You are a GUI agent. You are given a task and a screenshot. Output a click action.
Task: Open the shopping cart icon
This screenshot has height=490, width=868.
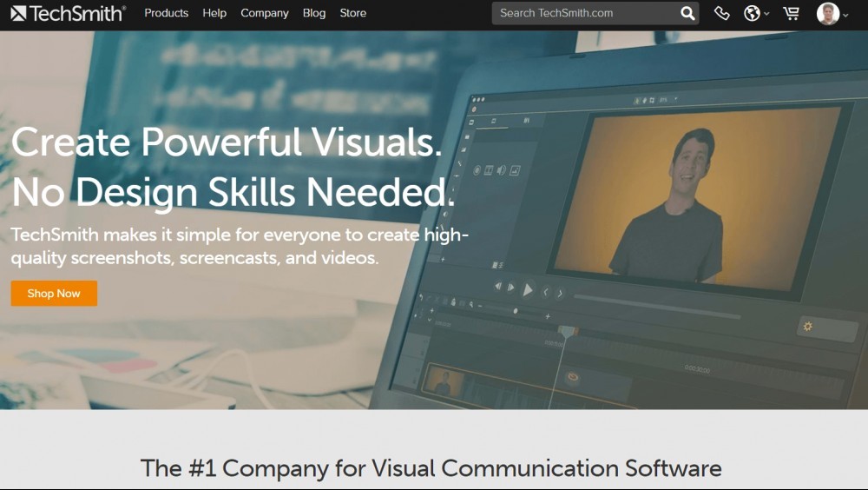pyautogui.click(x=791, y=13)
